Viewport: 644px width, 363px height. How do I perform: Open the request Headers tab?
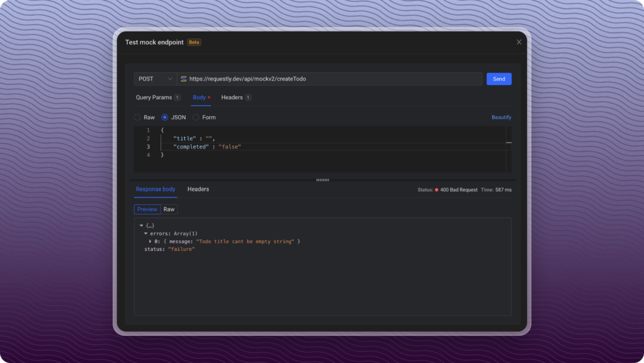[236, 98]
